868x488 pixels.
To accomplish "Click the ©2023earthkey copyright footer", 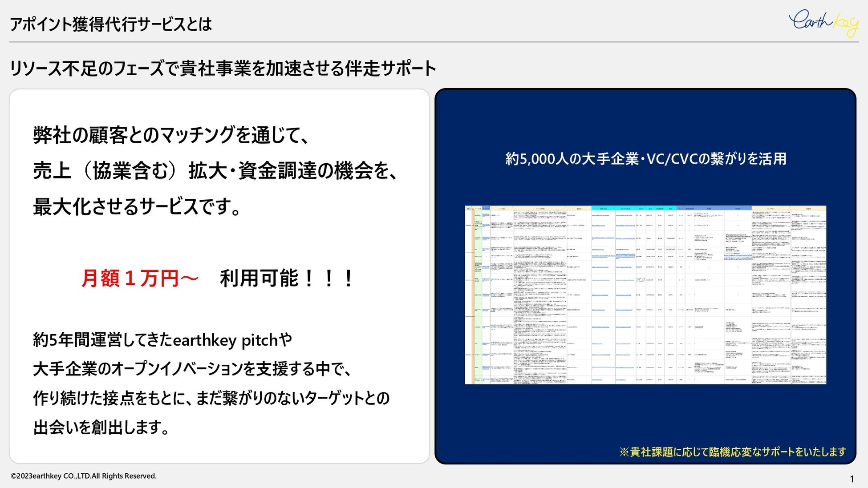I will tap(84, 476).
